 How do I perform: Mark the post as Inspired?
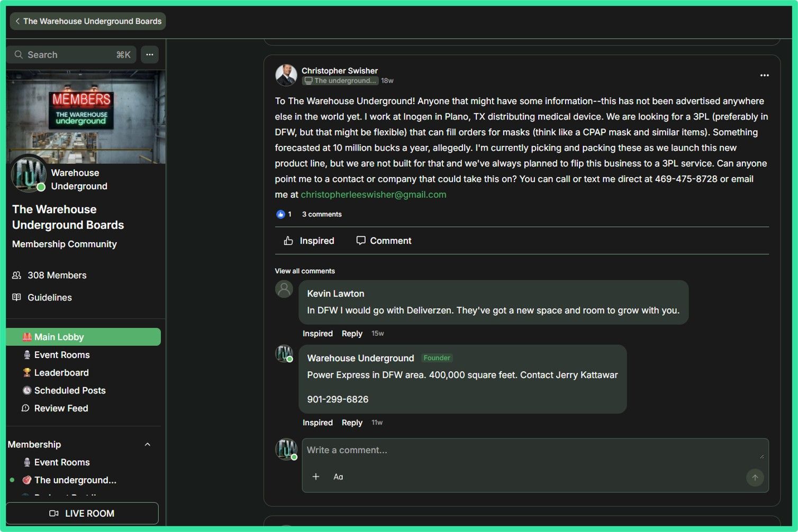pyautogui.click(x=309, y=241)
